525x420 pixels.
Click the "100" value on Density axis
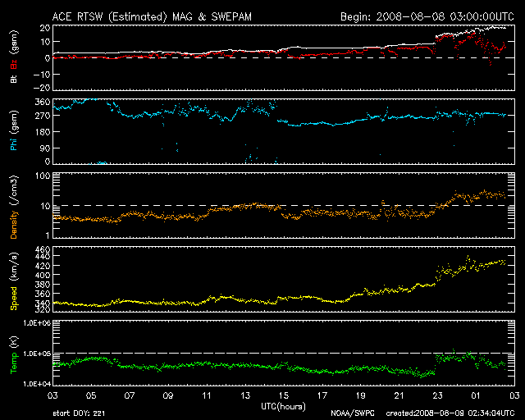click(x=43, y=176)
